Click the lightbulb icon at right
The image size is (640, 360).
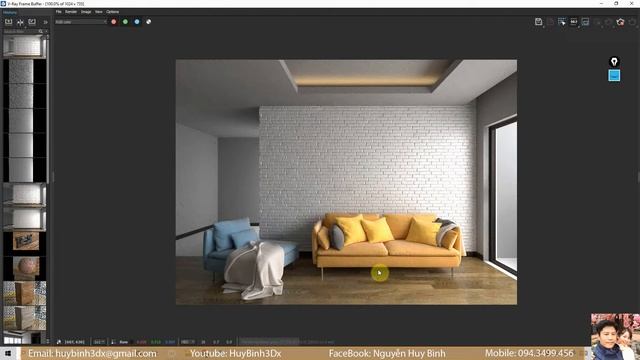point(614,62)
